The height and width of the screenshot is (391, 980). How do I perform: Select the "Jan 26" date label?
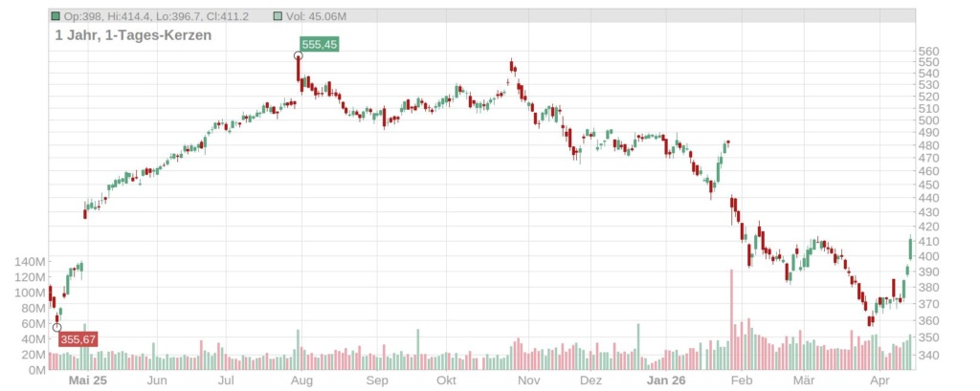pos(666,380)
